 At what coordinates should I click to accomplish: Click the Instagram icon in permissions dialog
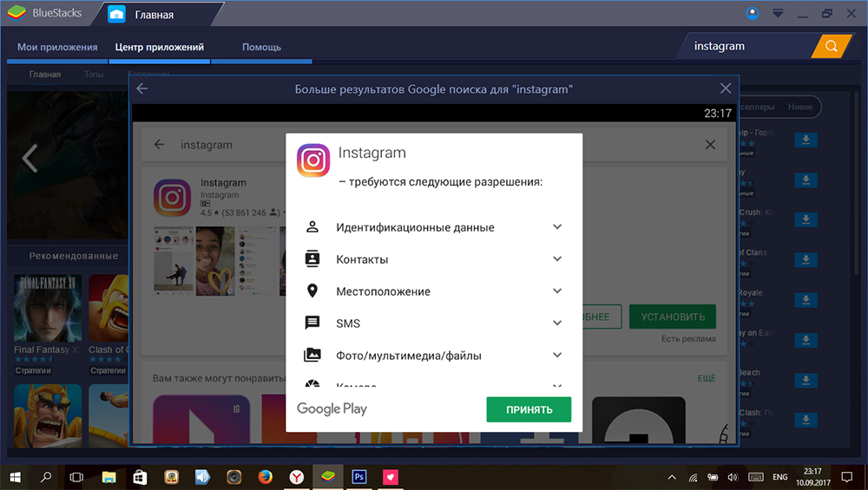pyautogui.click(x=313, y=160)
